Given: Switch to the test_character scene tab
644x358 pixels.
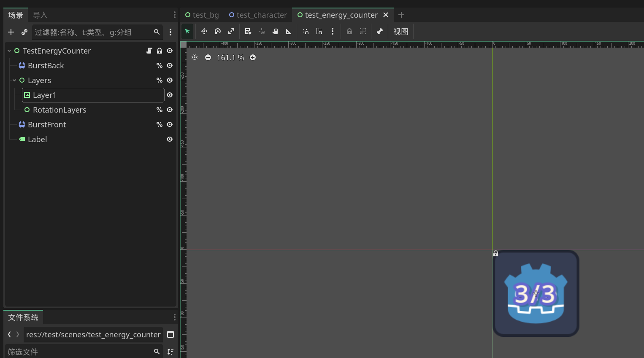Looking at the screenshot, I should tap(258, 15).
